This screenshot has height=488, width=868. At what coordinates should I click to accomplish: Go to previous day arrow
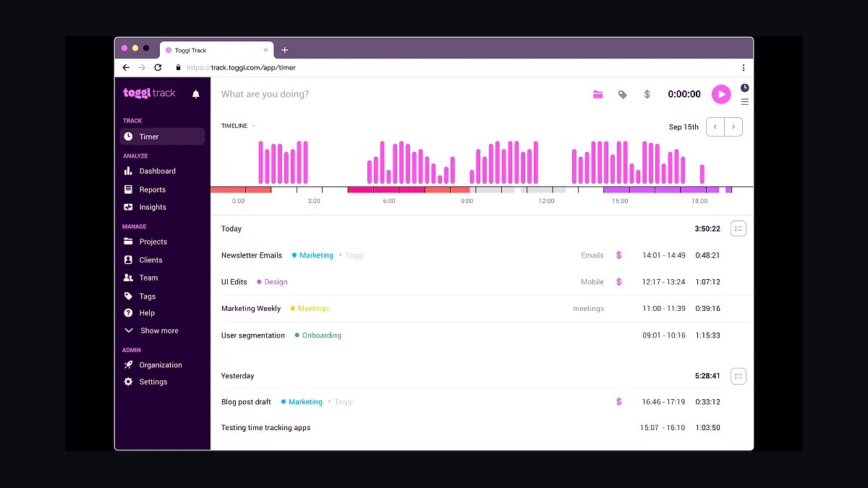(715, 127)
